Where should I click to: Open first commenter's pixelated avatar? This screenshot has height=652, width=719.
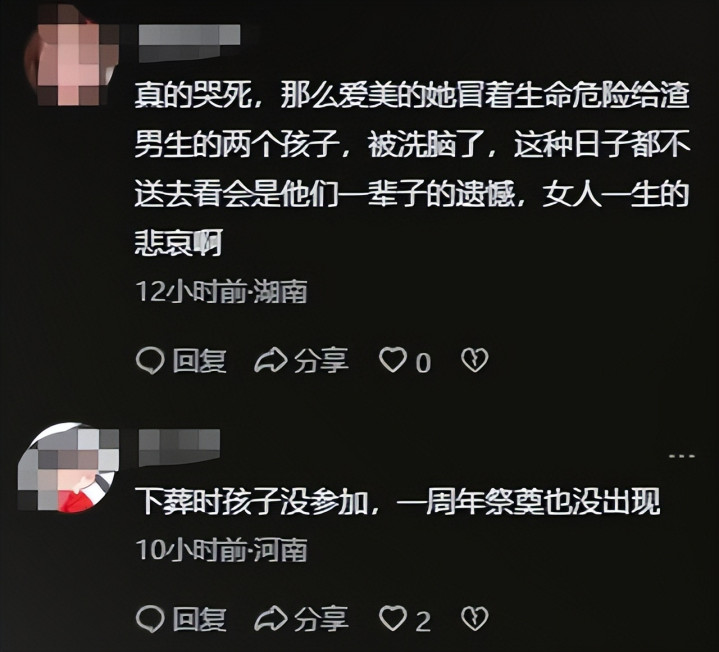click(71, 57)
